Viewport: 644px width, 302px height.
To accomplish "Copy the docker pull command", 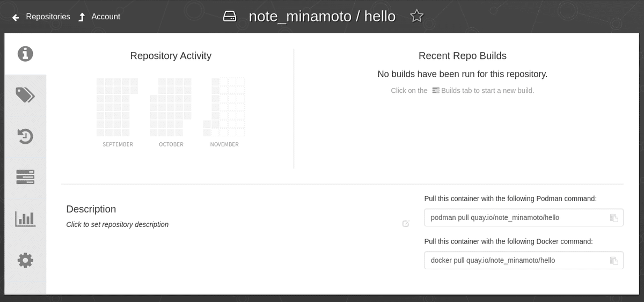I will [614, 261].
